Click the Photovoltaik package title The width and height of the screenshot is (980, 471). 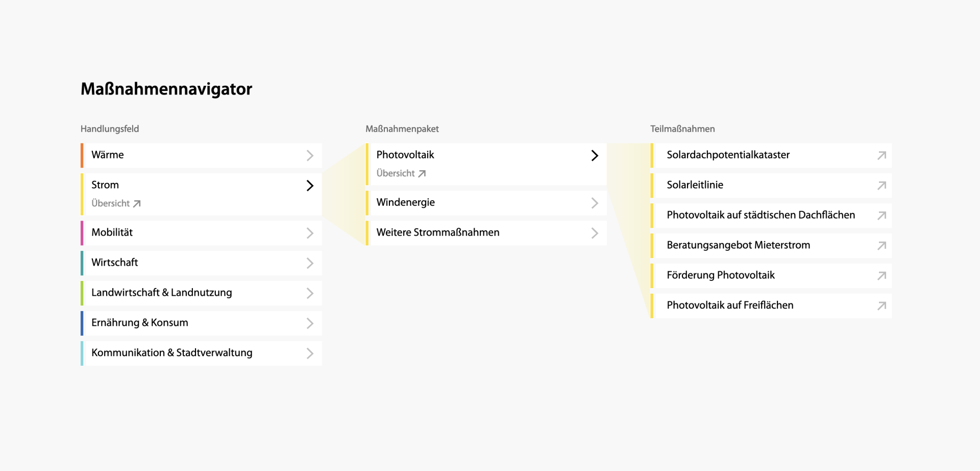click(x=405, y=155)
